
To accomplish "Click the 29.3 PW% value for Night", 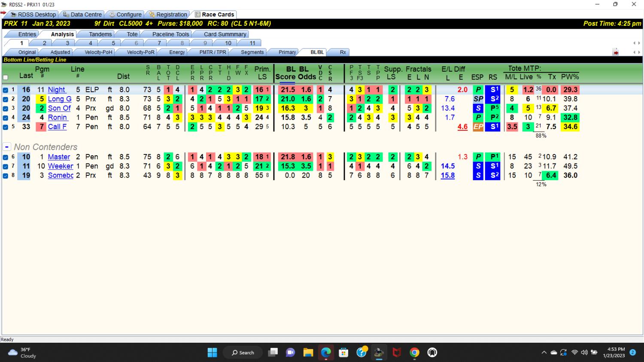I will coord(570,90).
